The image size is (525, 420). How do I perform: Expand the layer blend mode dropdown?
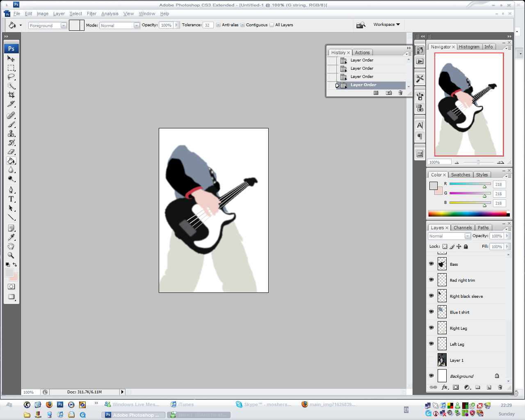449,236
